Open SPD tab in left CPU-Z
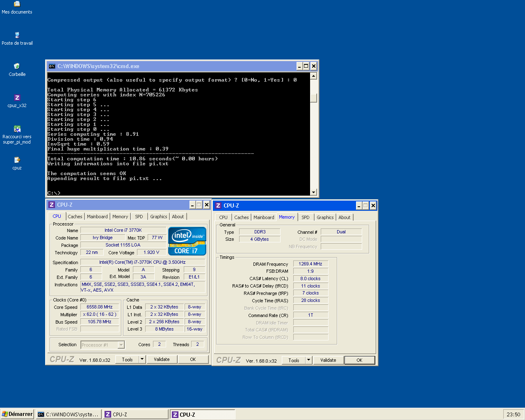 coord(139,217)
